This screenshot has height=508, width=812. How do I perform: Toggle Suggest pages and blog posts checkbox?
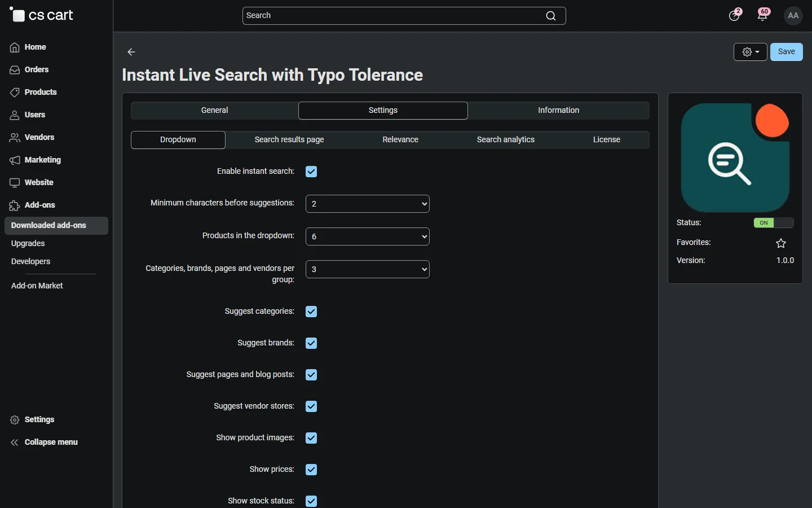311,375
